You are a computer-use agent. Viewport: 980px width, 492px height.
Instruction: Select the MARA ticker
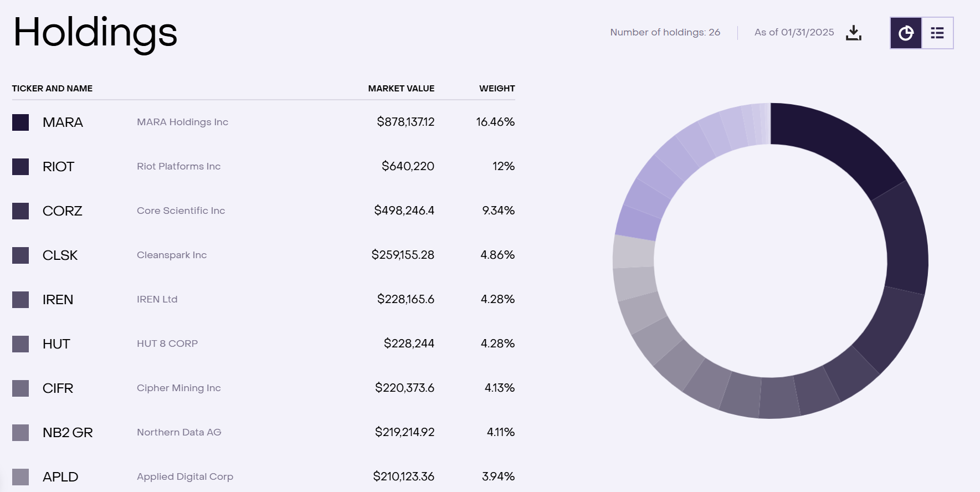[63, 122]
